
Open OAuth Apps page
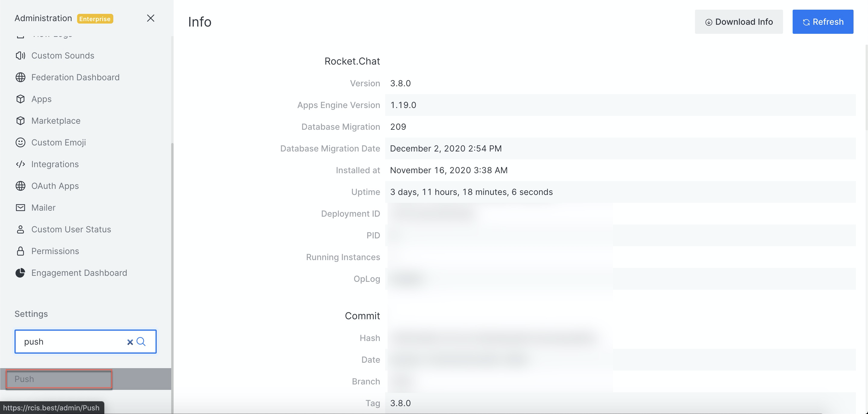(x=55, y=186)
